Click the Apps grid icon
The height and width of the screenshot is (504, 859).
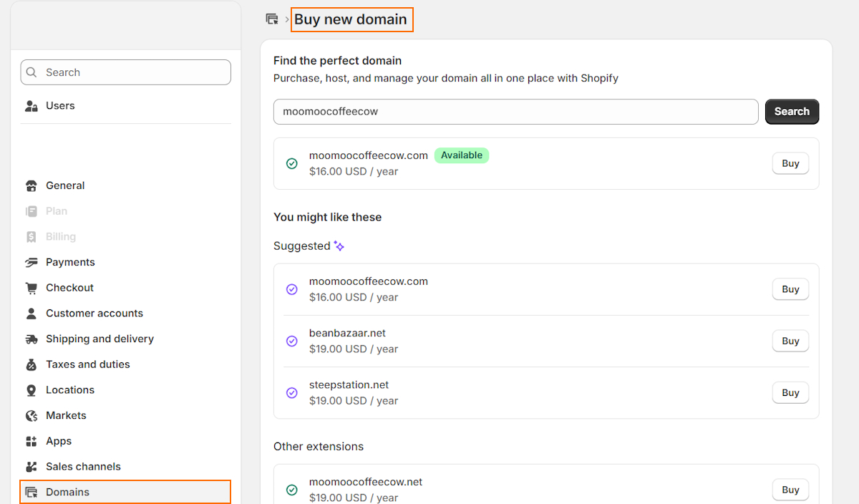(31, 441)
